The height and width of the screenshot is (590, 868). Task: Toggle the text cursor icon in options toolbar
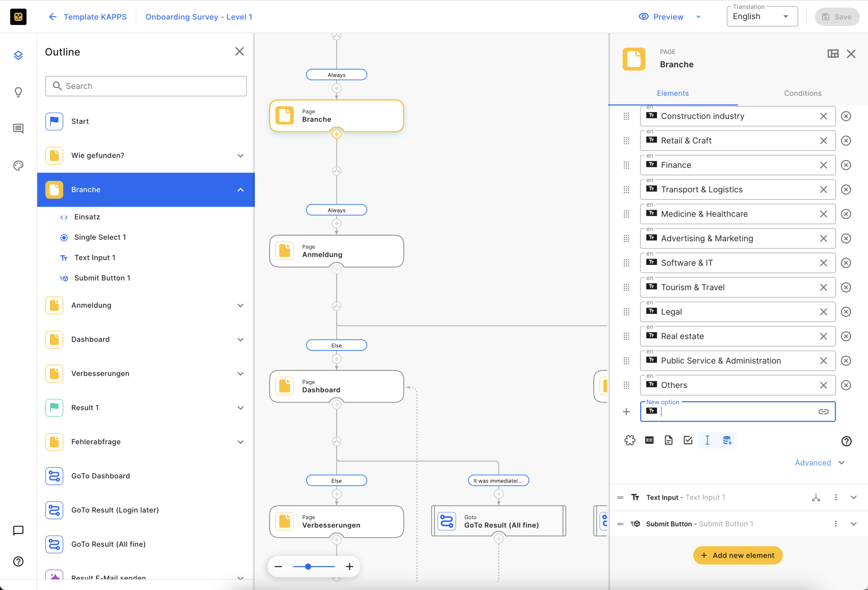(x=707, y=440)
